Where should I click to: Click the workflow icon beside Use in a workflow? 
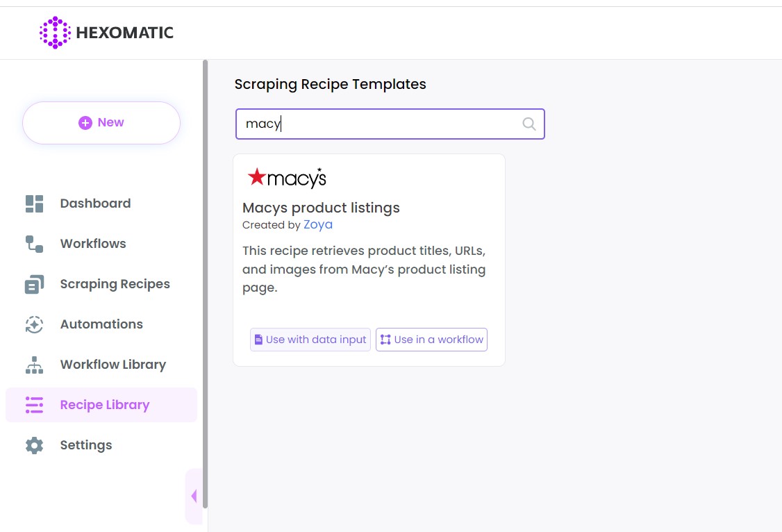point(386,340)
